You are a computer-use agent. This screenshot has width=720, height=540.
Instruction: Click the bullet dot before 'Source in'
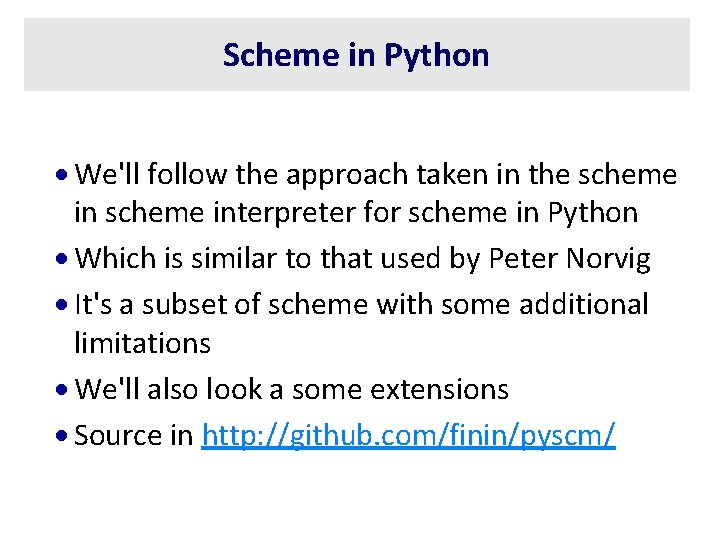point(62,435)
